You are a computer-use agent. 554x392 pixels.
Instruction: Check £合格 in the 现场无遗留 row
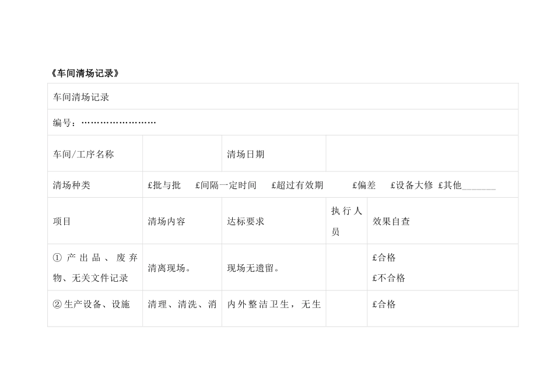click(384, 257)
